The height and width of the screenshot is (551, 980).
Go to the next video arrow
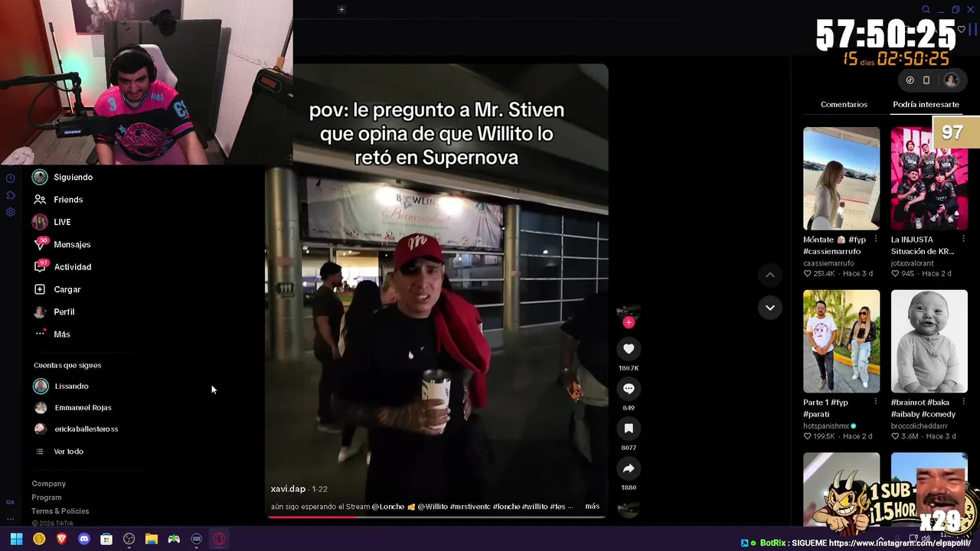pos(770,308)
